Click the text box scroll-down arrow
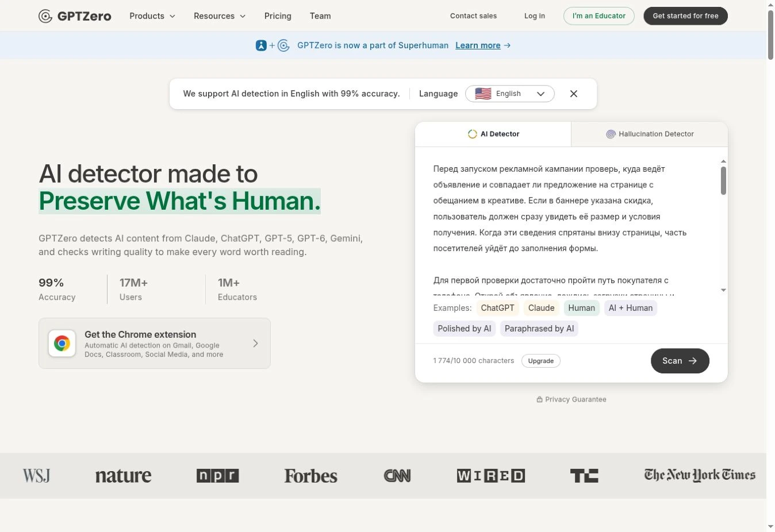Screen dimensions: 775x532 [x=723, y=290]
